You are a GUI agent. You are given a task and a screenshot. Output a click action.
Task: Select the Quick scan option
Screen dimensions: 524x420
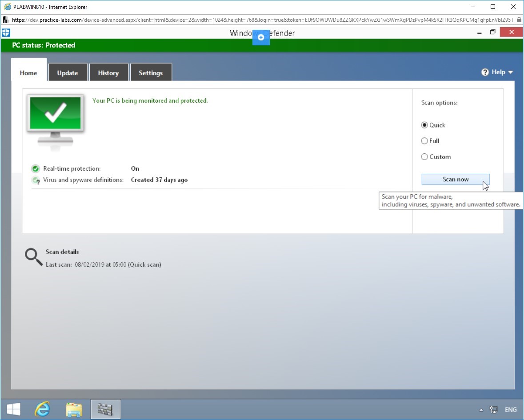pyautogui.click(x=433, y=125)
